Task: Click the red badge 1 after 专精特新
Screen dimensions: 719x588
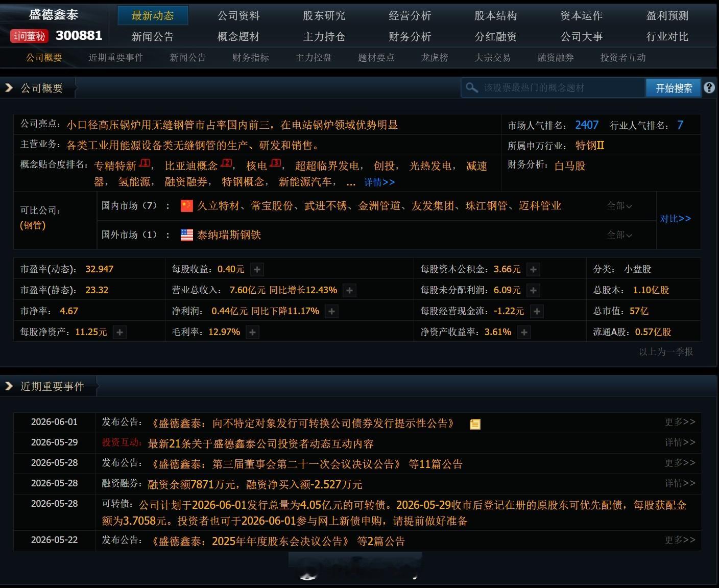Action: pos(145,163)
